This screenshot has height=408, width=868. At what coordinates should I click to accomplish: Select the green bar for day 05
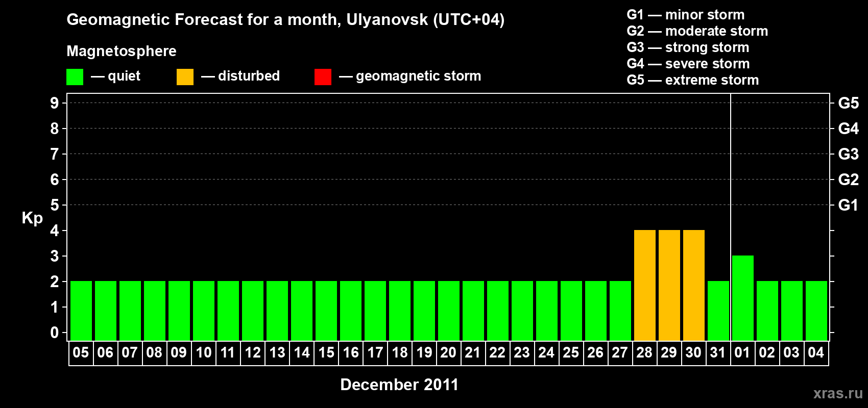point(81,311)
